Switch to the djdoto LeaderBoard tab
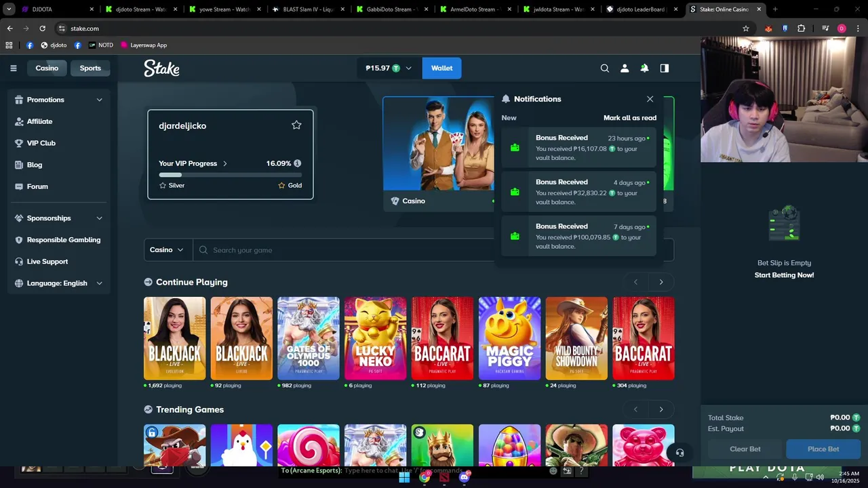This screenshot has height=488, width=868. pos(642,9)
